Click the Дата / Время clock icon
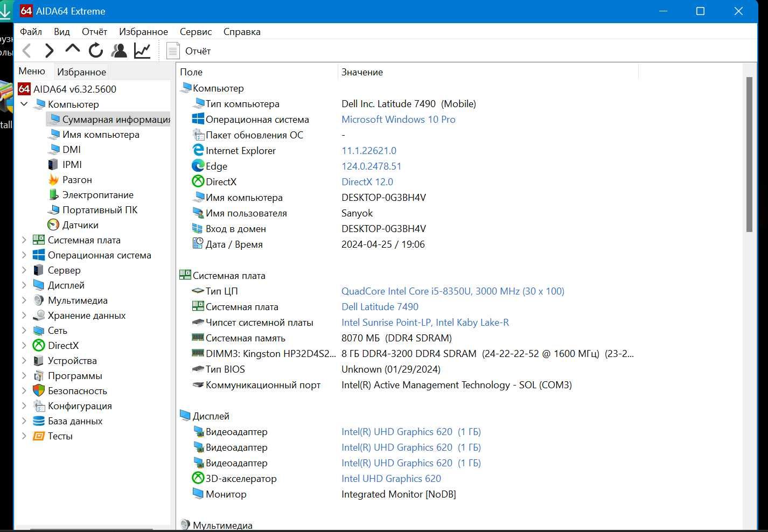This screenshot has height=532, width=768. [x=198, y=244]
